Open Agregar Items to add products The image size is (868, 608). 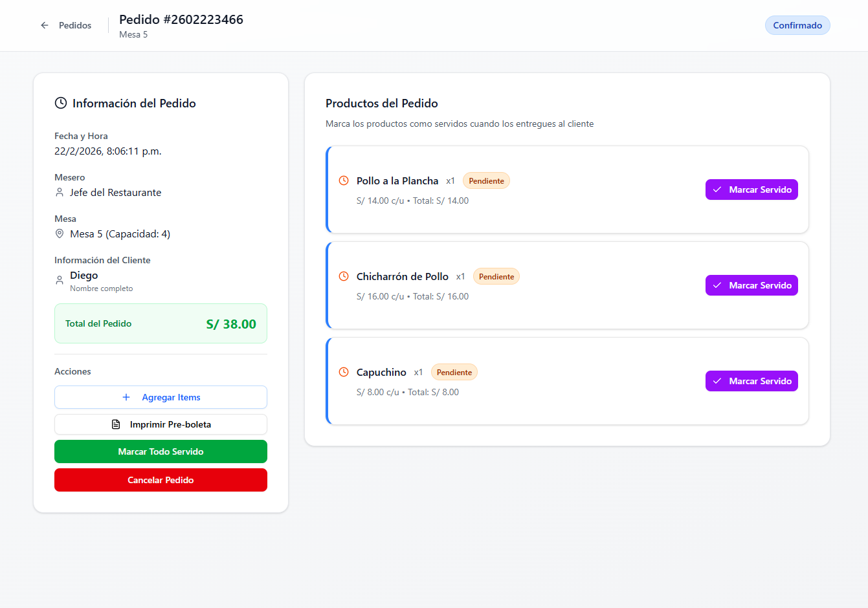pos(161,396)
